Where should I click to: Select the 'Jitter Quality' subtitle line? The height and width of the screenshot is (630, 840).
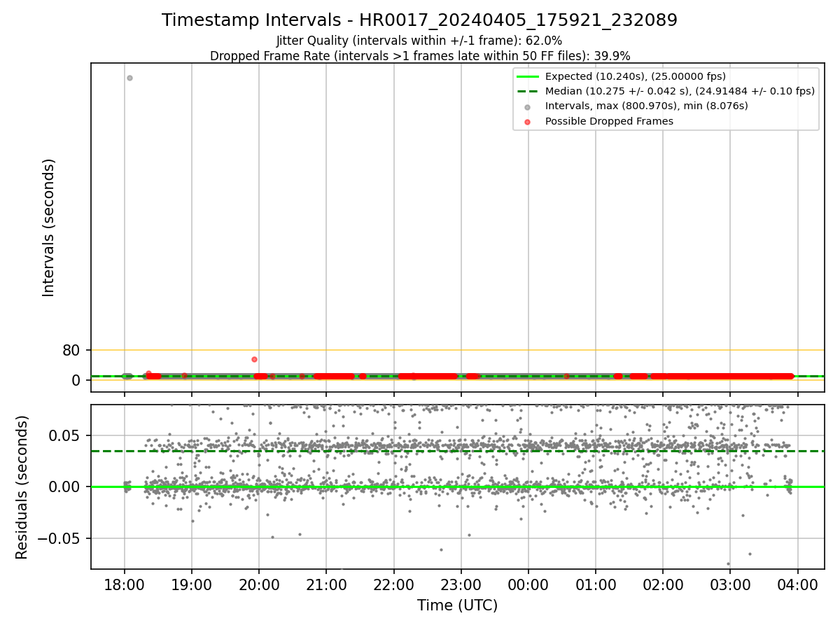tap(419, 41)
